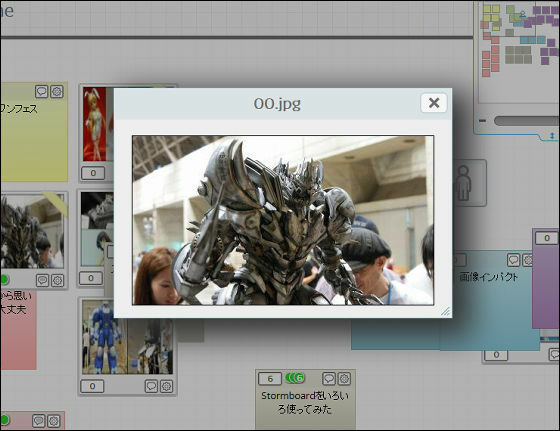Open gear settings on the Stormboard note
Image resolution: width=560 pixels, height=431 pixels.
pos(344,379)
